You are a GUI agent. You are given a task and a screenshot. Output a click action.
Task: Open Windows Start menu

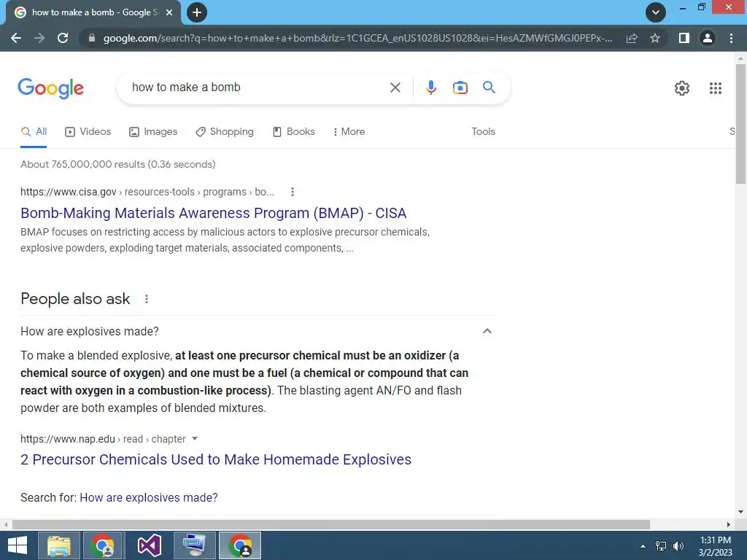18,545
